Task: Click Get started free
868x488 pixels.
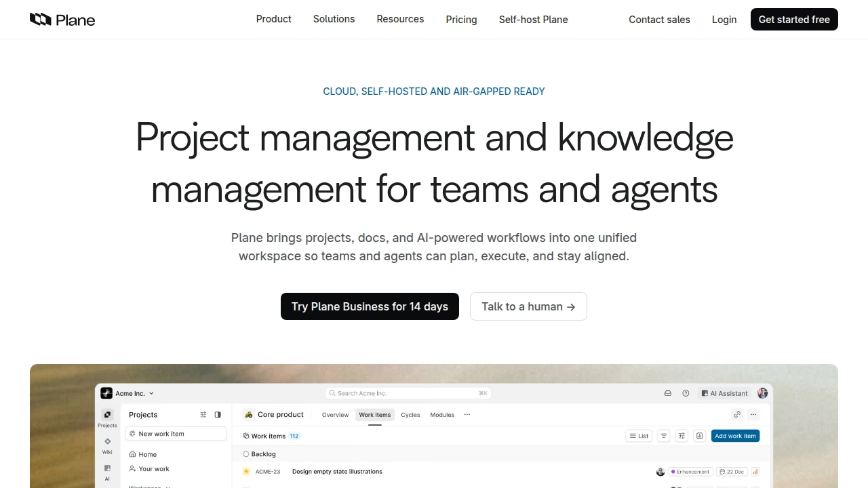Action: [x=794, y=20]
